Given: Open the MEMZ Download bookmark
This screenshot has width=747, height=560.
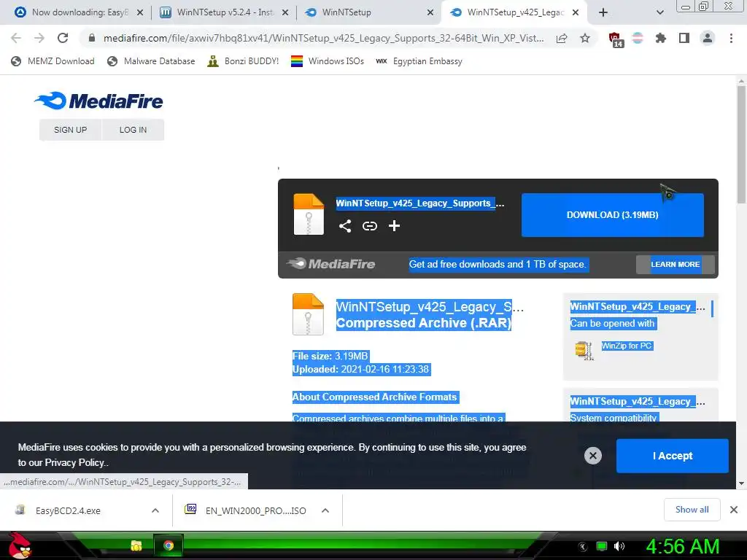Looking at the screenshot, I should [53, 61].
